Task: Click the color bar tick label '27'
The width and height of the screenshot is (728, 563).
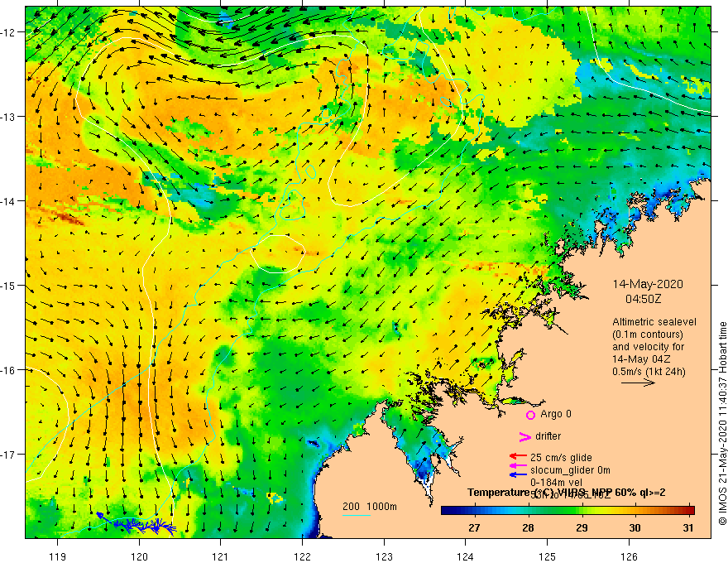Action: [x=474, y=527]
